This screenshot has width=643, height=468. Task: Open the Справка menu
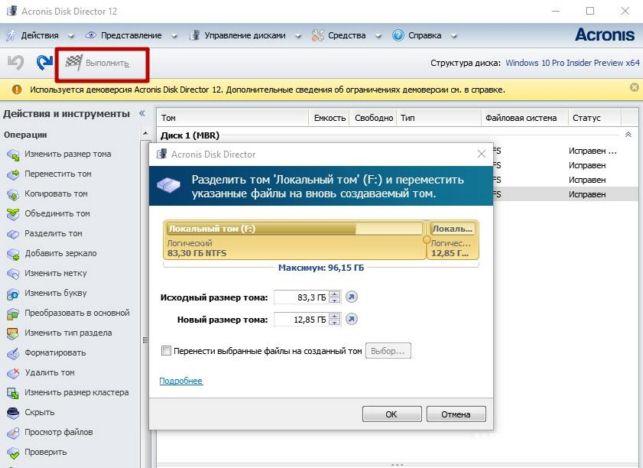(x=424, y=35)
